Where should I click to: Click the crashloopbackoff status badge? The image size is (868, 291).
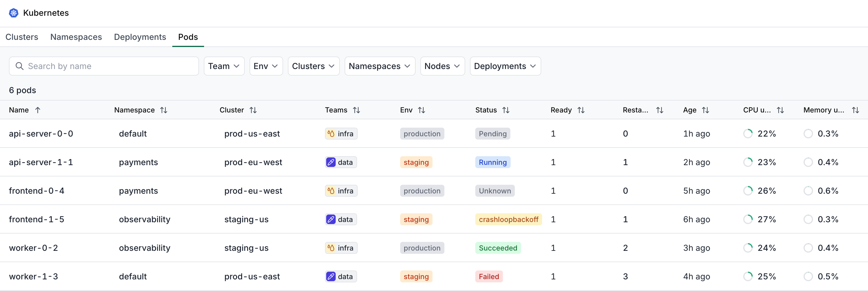509,219
